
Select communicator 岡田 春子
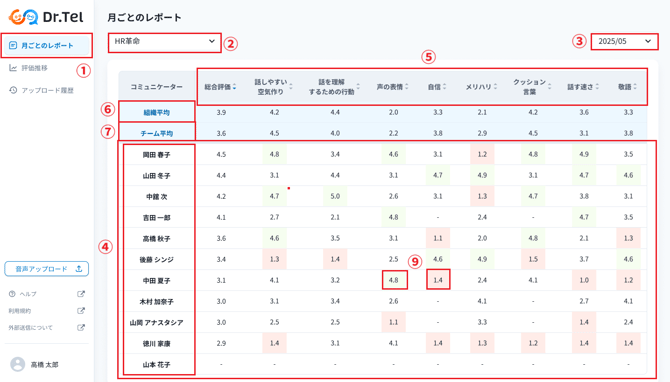click(x=156, y=155)
